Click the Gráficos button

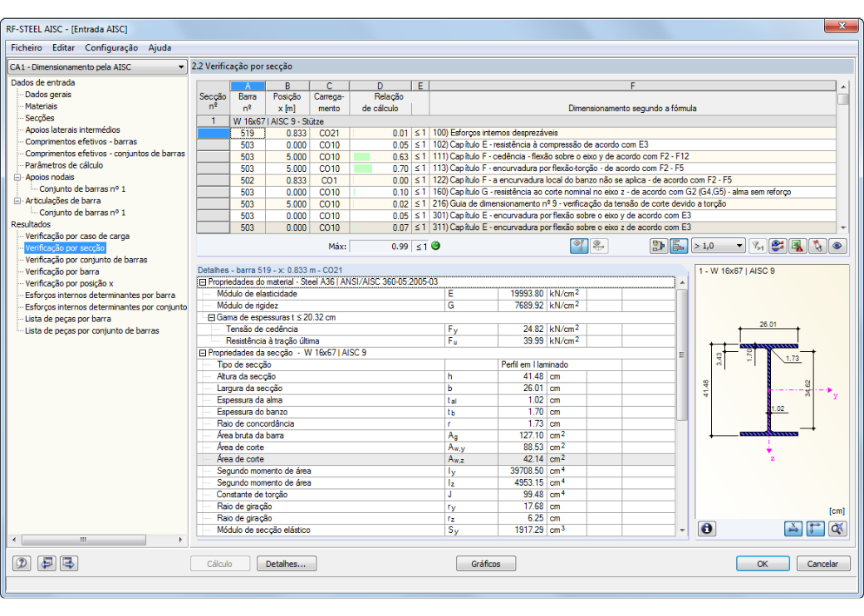point(486,564)
